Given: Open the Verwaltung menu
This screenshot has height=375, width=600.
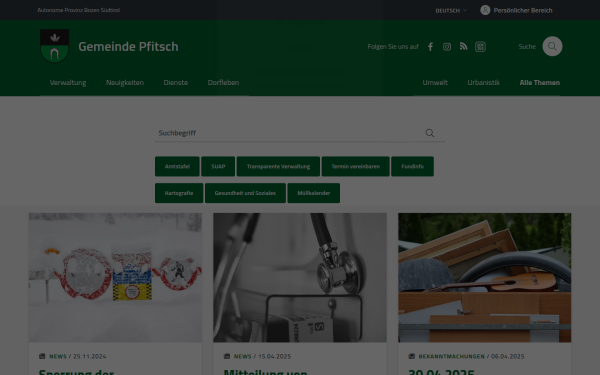Looking at the screenshot, I should click(68, 83).
